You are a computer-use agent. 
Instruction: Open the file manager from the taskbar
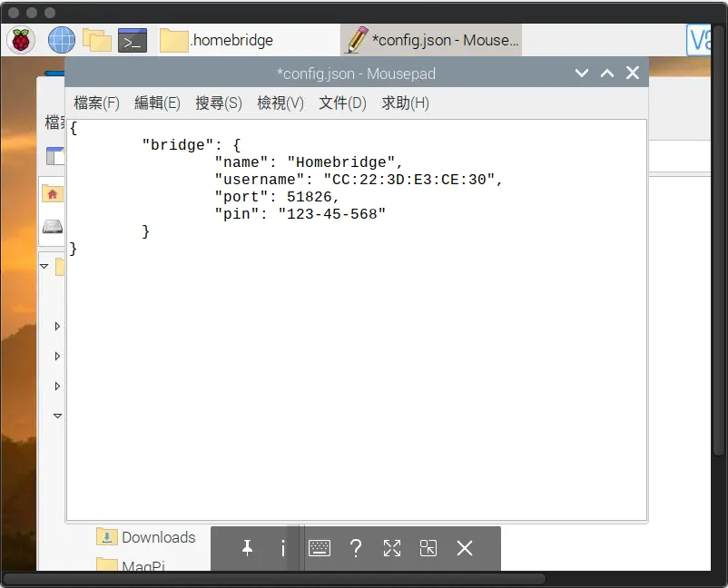click(96, 40)
